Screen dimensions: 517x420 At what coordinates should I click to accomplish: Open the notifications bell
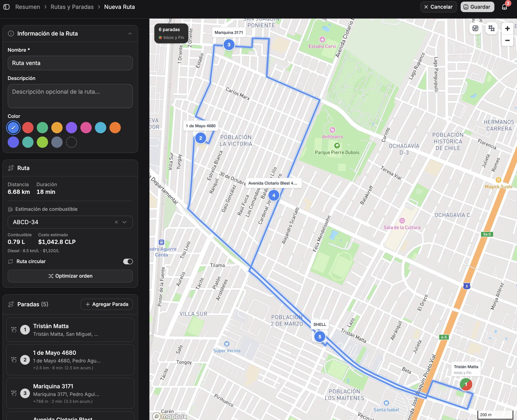coord(504,7)
